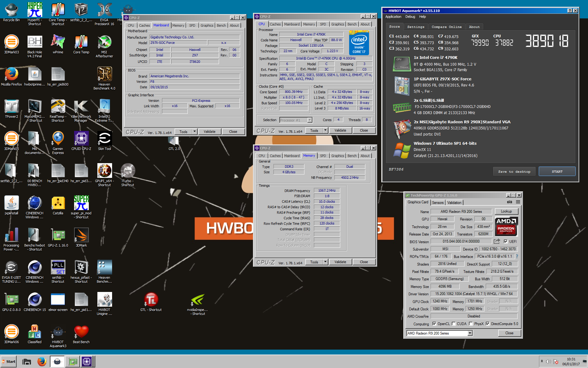588x368 pixels.
Task: Toggle PhysX checkbox in GPU-Z
Action: click(471, 324)
